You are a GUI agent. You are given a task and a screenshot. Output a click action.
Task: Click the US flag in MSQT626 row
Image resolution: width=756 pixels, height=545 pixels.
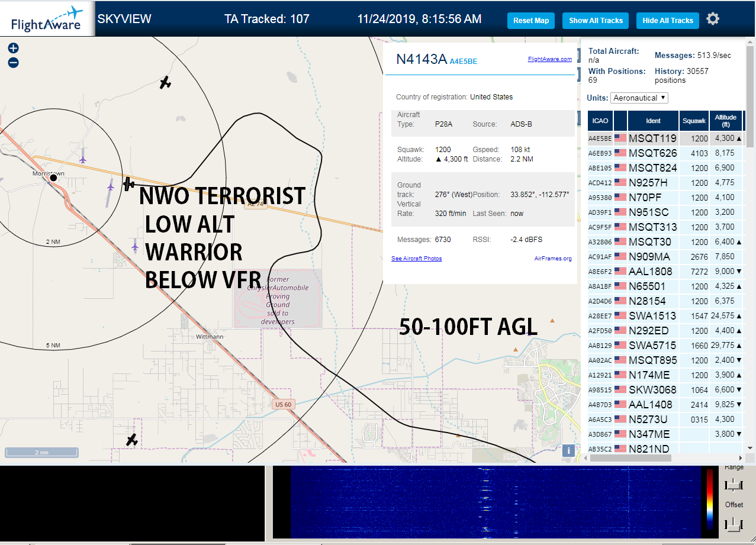(620, 153)
